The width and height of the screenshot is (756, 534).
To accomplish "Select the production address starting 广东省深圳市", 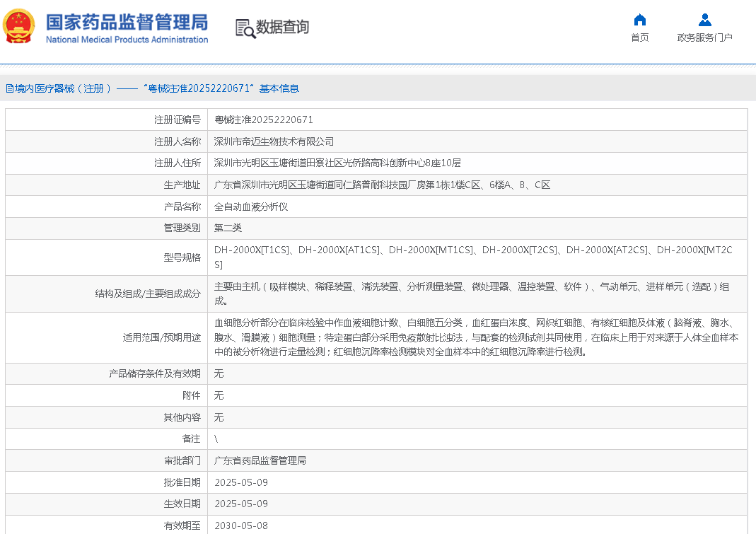I will [x=383, y=185].
